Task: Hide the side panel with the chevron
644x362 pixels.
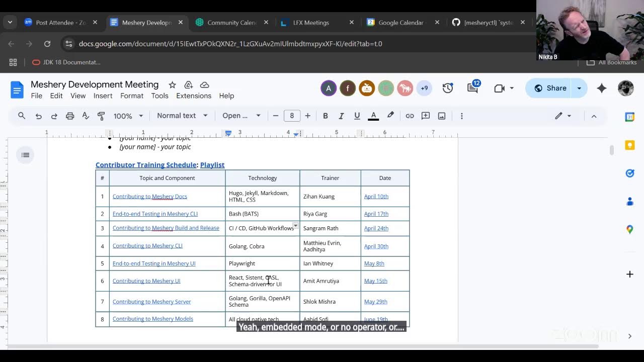Action: click(x=629, y=336)
